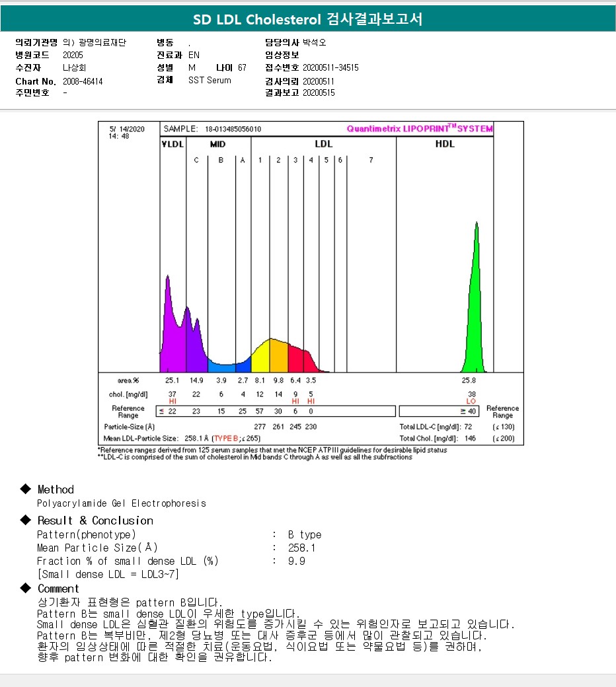Select the age value "67"
The image size is (616, 687).
click(x=242, y=67)
